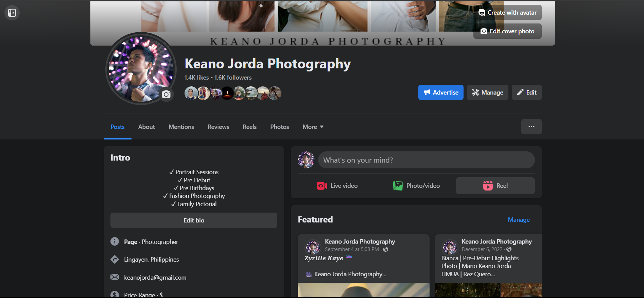644x298 pixels.
Task: Click the Keano Jorda Photography page title
Action: pos(267,64)
